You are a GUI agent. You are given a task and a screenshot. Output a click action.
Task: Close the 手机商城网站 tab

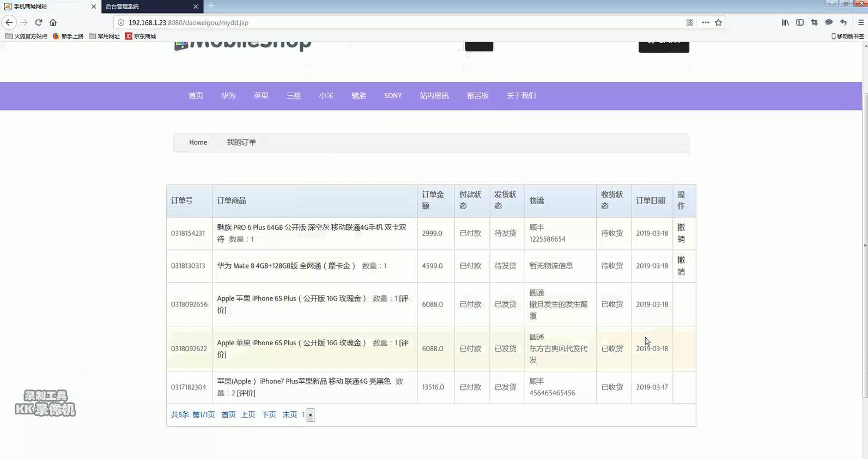coord(94,7)
